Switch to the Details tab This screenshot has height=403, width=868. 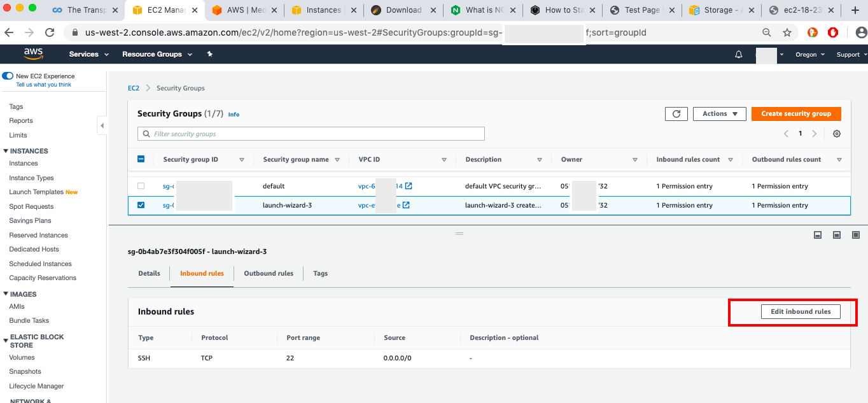(x=150, y=273)
